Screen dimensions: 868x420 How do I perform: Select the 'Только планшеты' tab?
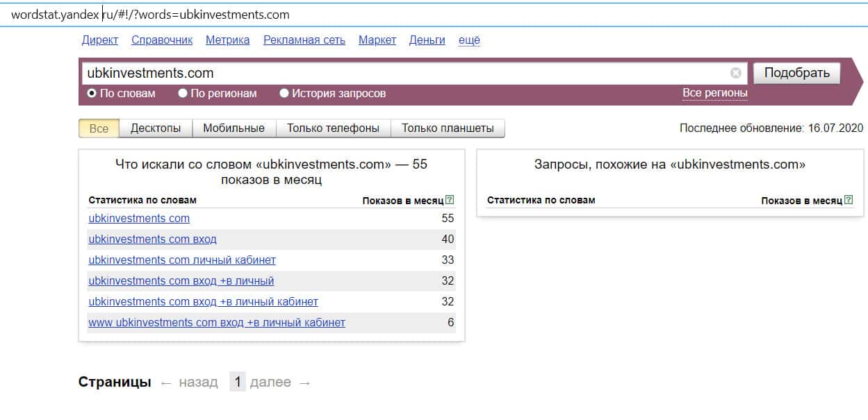click(x=448, y=128)
